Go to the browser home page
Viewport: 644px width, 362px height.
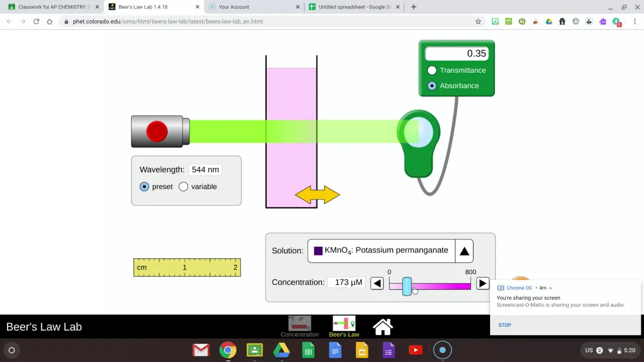[x=49, y=22]
